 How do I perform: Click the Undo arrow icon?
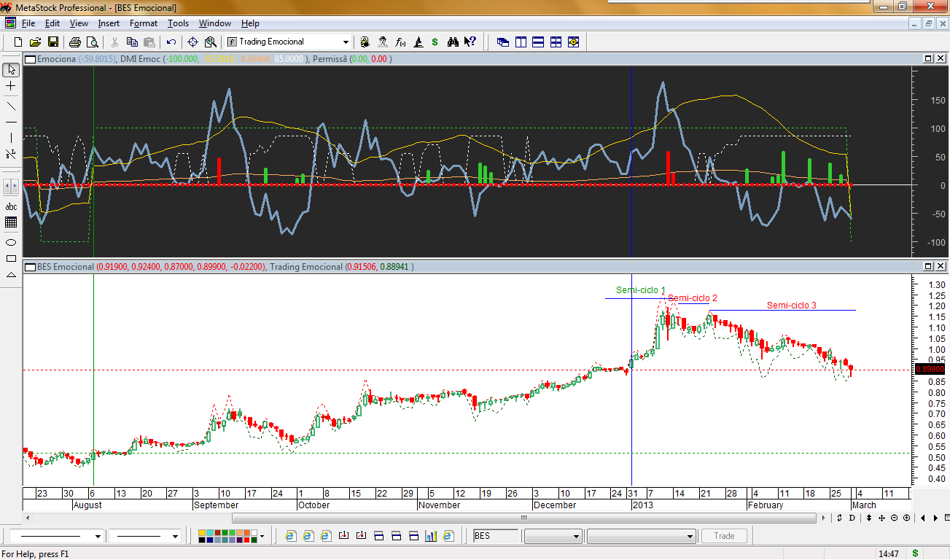pyautogui.click(x=171, y=42)
